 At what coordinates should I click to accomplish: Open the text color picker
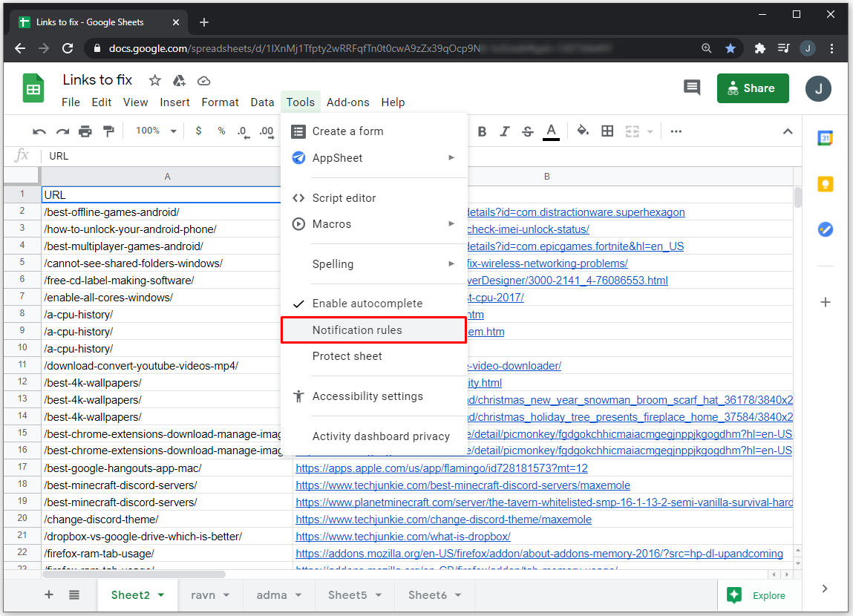pyautogui.click(x=551, y=131)
